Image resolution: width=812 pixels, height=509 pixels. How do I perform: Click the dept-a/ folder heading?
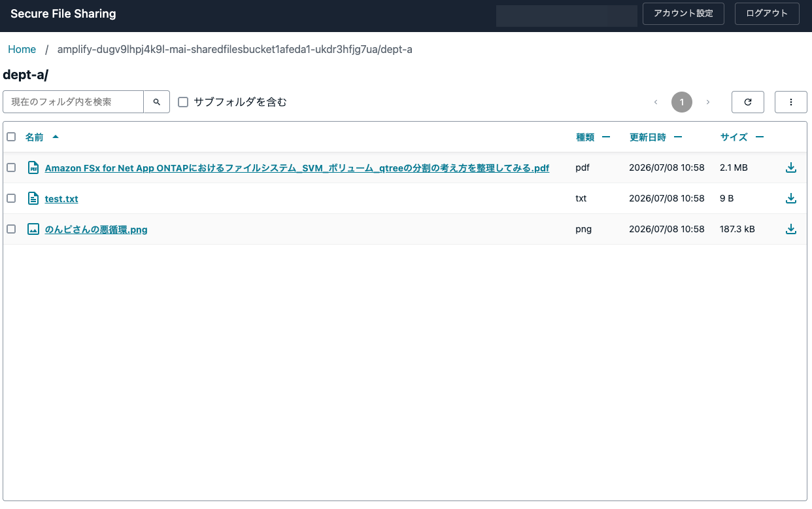[25, 75]
